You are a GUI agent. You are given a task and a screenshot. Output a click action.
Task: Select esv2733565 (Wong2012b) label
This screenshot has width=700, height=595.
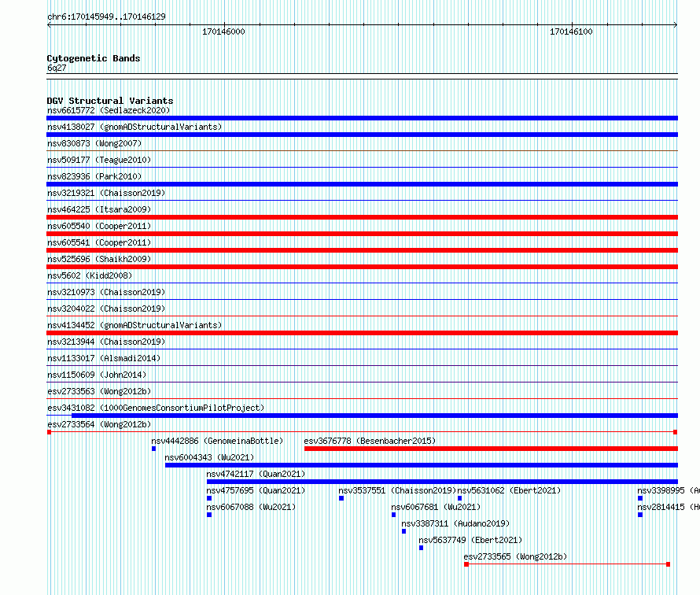coord(516,556)
